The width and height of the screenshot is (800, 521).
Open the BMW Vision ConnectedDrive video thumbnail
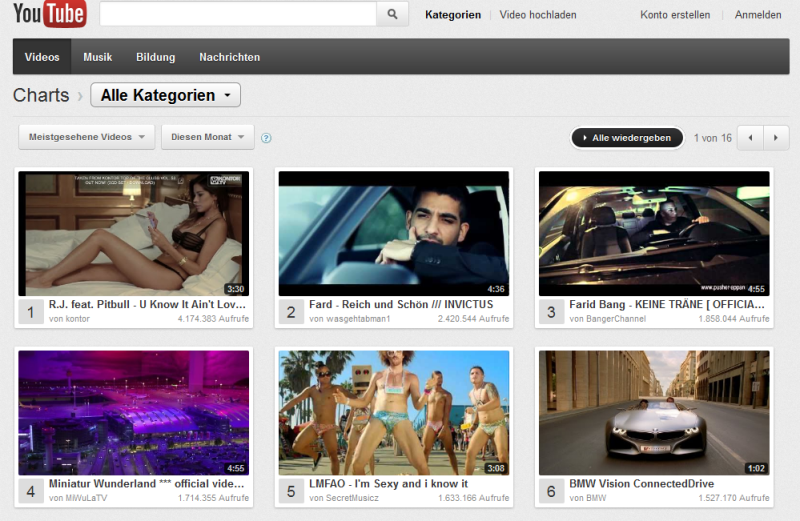click(x=654, y=412)
